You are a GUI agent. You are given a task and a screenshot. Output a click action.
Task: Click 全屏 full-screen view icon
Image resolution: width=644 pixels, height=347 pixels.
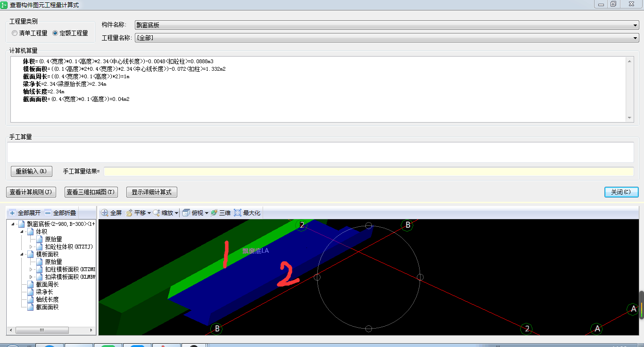click(x=105, y=213)
